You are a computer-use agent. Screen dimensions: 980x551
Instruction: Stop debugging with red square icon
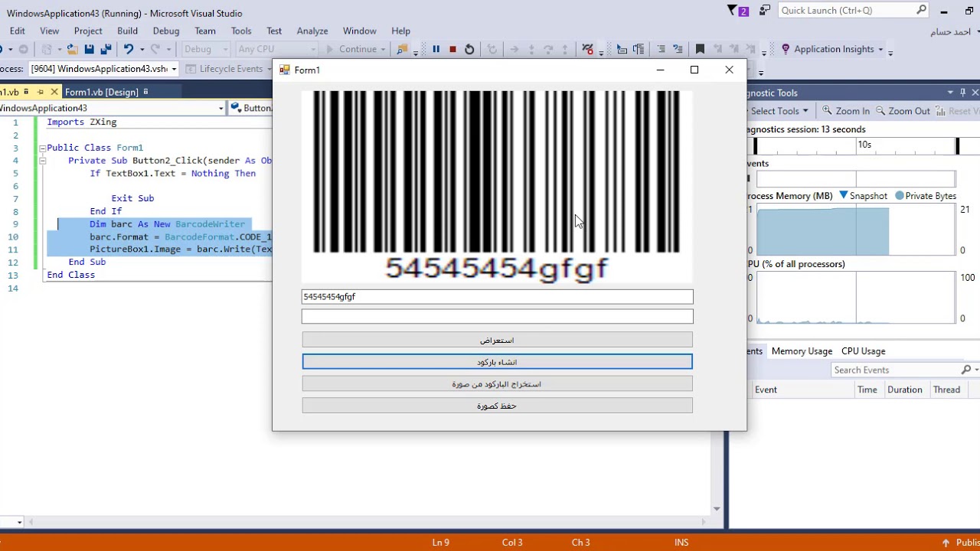(x=452, y=49)
